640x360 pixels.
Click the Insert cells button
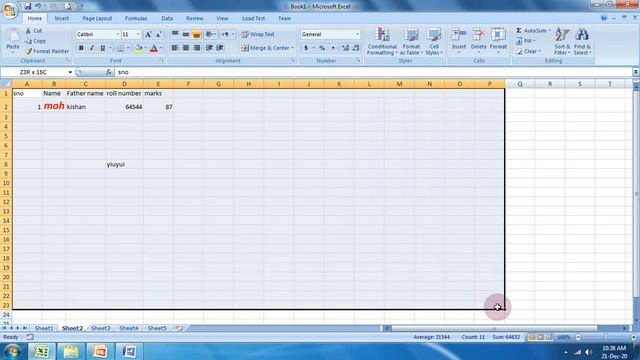[459, 42]
